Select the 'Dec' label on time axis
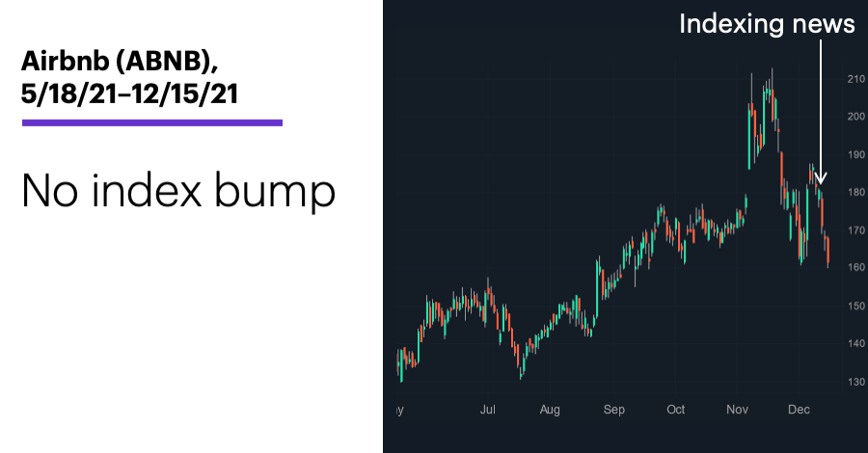The image size is (868, 453). point(799,410)
